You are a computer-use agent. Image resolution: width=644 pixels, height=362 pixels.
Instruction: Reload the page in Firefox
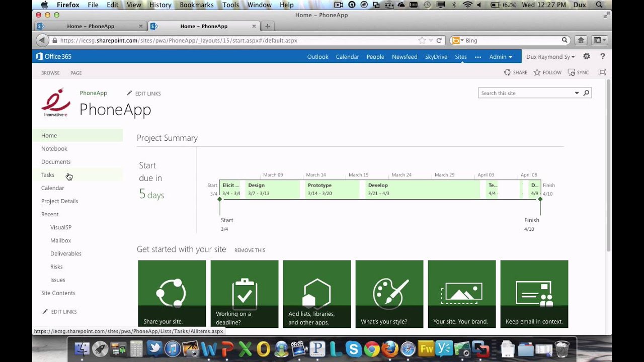(x=439, y=40)
